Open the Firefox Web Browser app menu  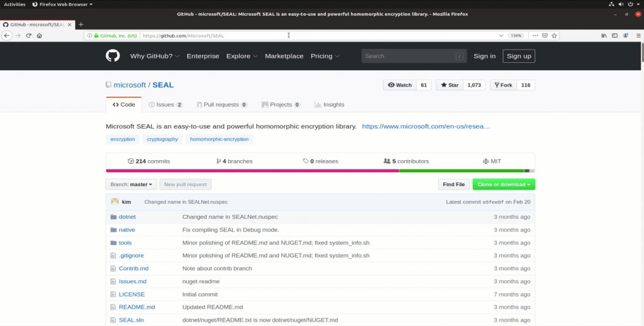click(x=62, y=4)
